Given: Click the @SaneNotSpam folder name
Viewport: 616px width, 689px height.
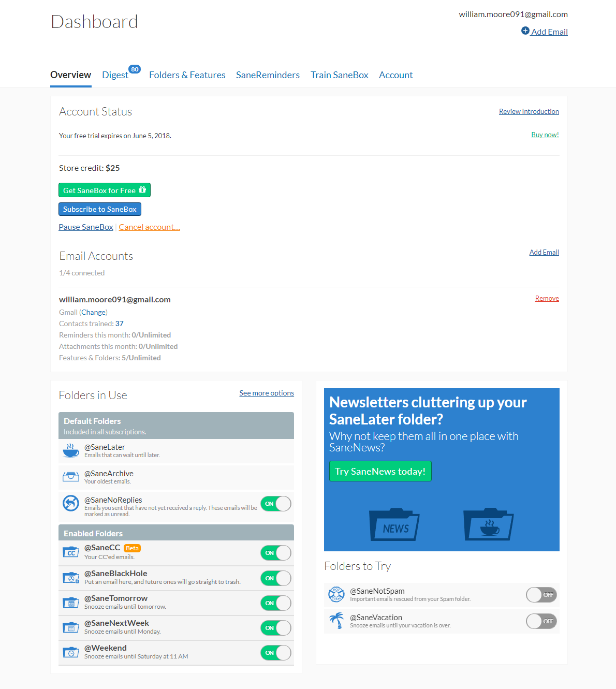Looking at the screenshot, I should coord(377,591).
